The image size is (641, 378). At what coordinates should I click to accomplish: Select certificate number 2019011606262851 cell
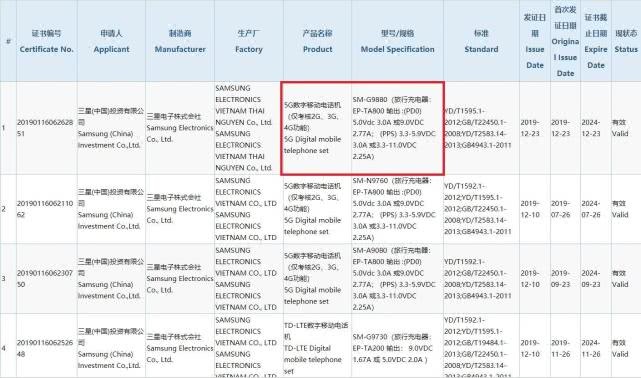coord(47,128)
